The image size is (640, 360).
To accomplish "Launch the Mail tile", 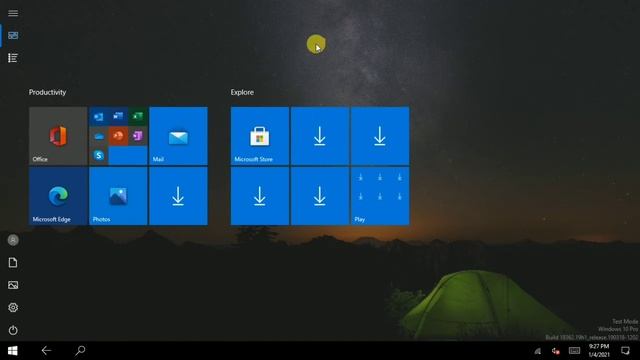I will [x=178, y=136].
